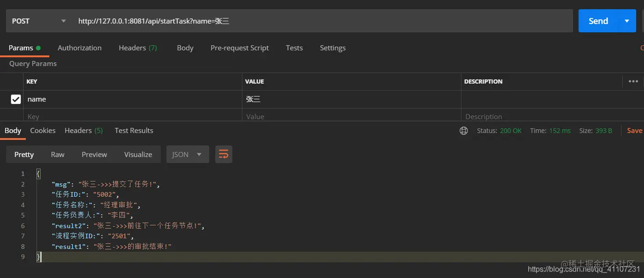Open the request Body tab

pos(185,48)
